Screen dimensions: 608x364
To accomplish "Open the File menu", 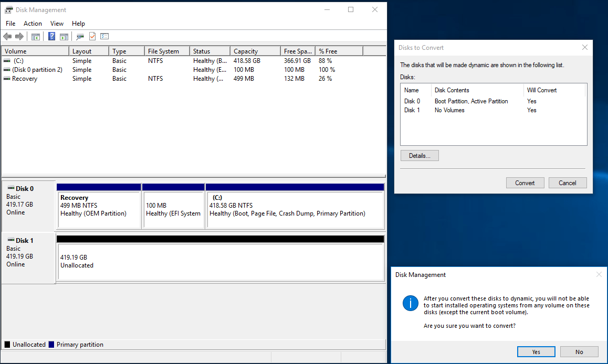I will click(10, 24).
